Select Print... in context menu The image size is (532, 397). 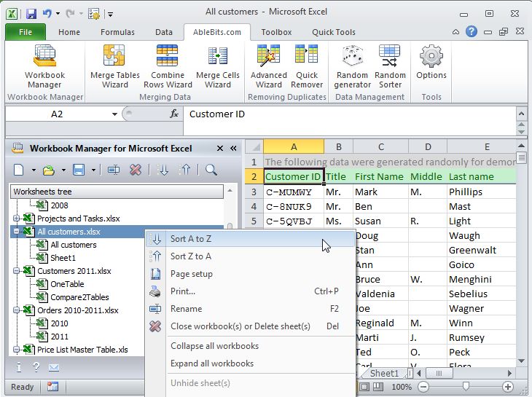pos(251,291)
